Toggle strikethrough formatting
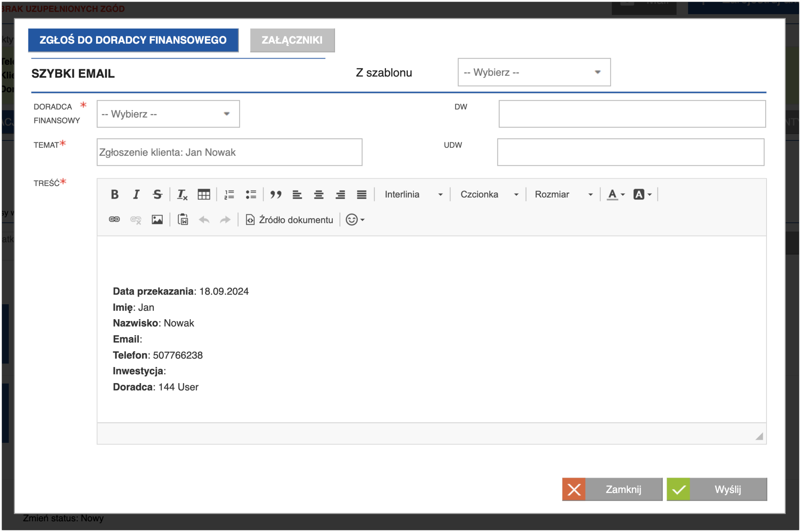The image size is (801, 532). [157, 194]
